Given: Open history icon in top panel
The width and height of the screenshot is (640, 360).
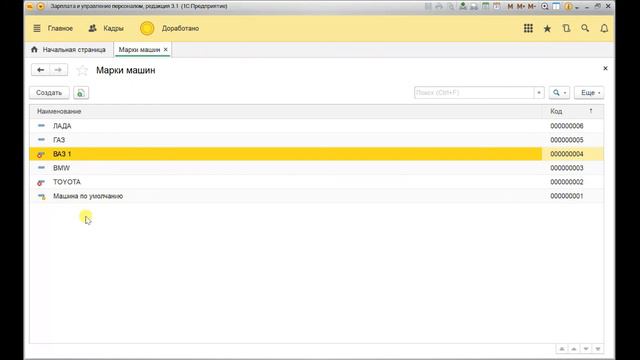Looking at the screenshot, I should tap(566, 28).
